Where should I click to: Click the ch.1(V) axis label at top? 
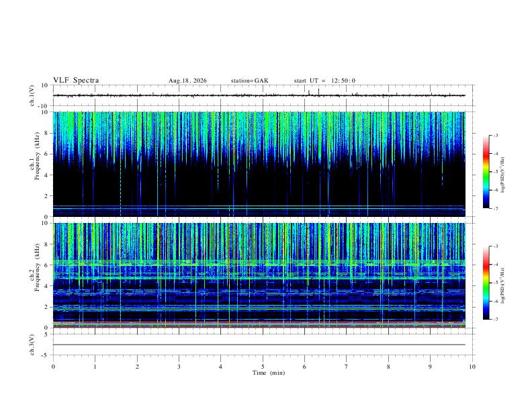(x=32, y=95)
